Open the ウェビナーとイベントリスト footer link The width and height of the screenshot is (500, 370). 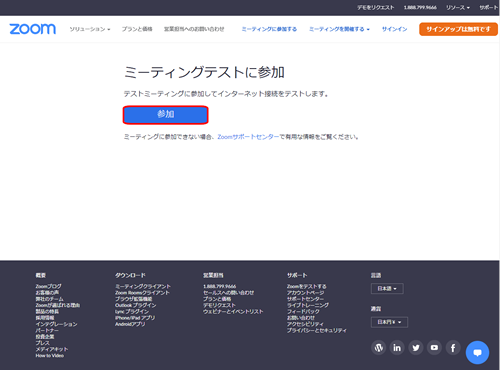coord(233,311)
